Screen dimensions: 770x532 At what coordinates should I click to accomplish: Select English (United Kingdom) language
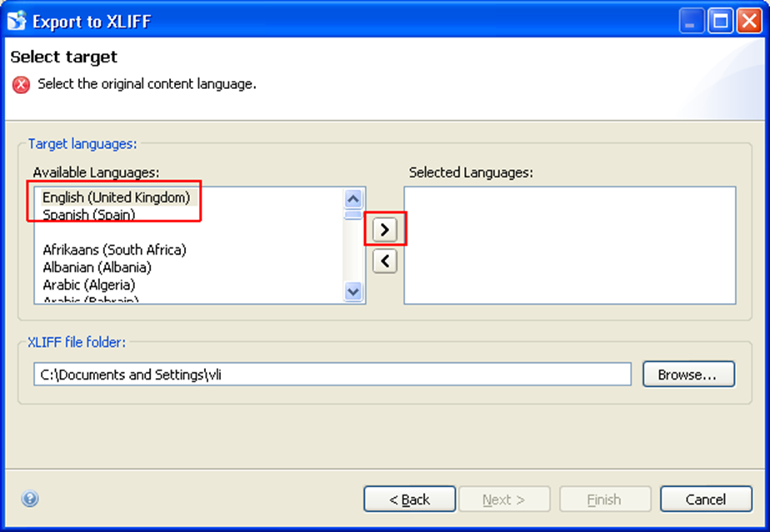pyautogui.click(x=116, y=197)
